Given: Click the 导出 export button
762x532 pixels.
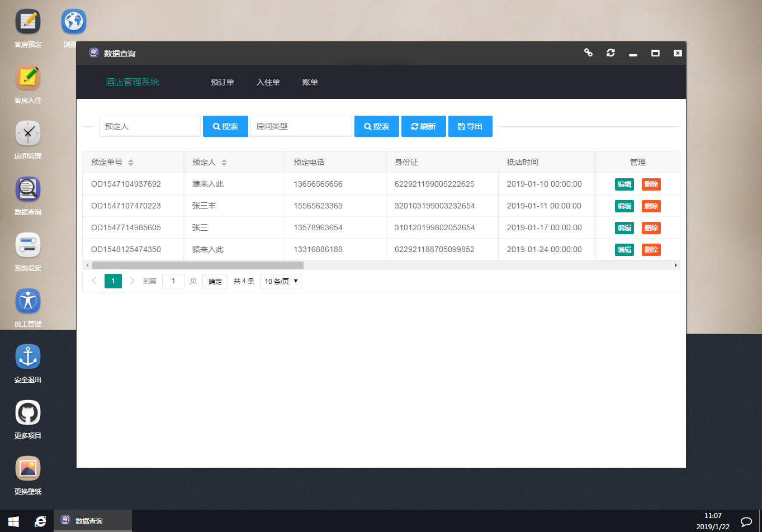Looking at the screenshot, I should [470, 126].
